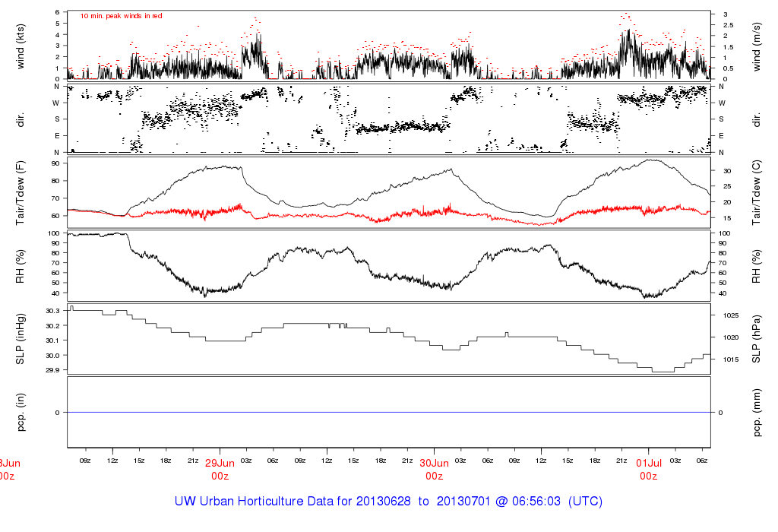Select the "Tair/Tdew (F)" axis label
Screen dimensions: 778x532
point(21,192)
